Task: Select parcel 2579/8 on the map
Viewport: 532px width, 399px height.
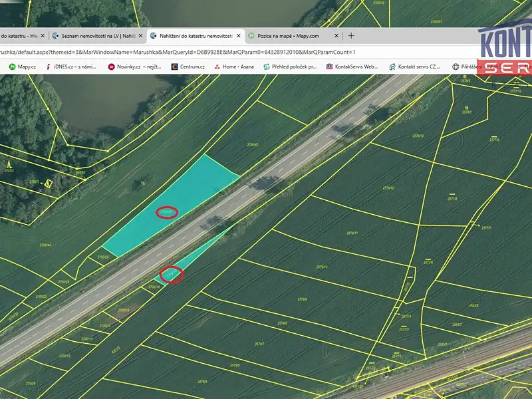Action: click(282, 323)
